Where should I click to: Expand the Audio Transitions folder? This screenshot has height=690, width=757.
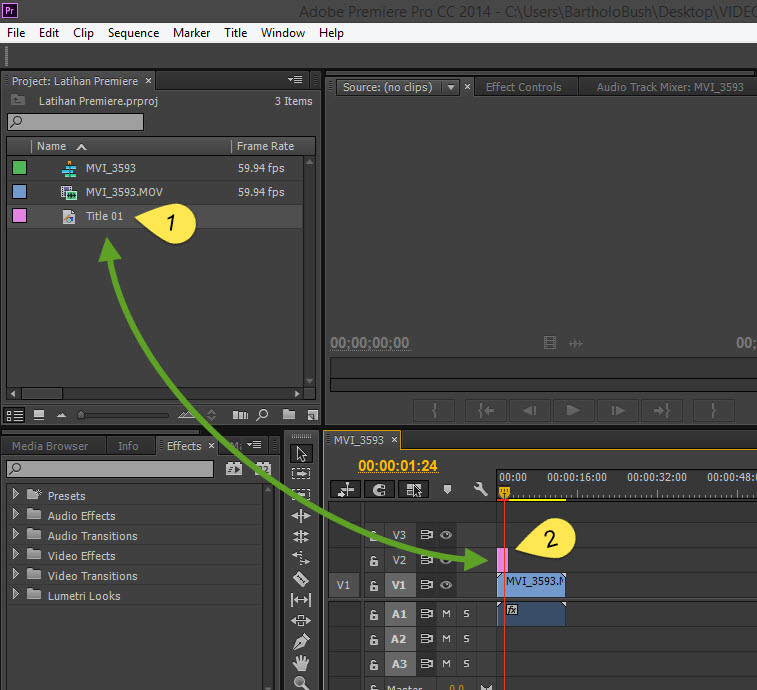(x=15, y=534)
